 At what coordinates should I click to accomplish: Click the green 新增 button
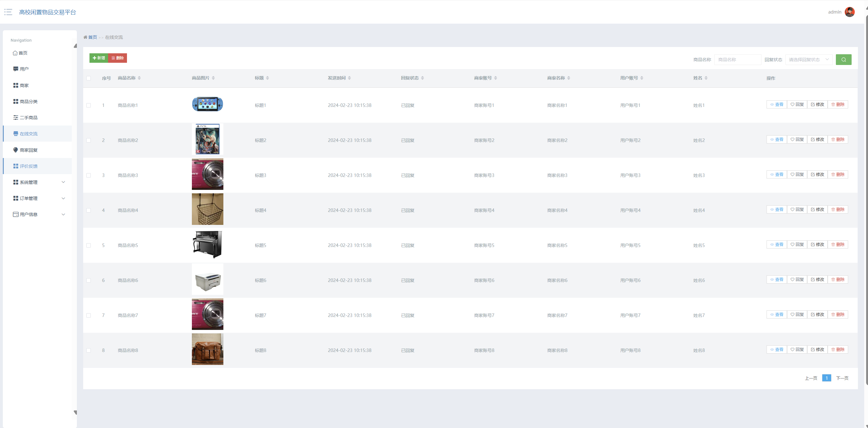point(99,58)
